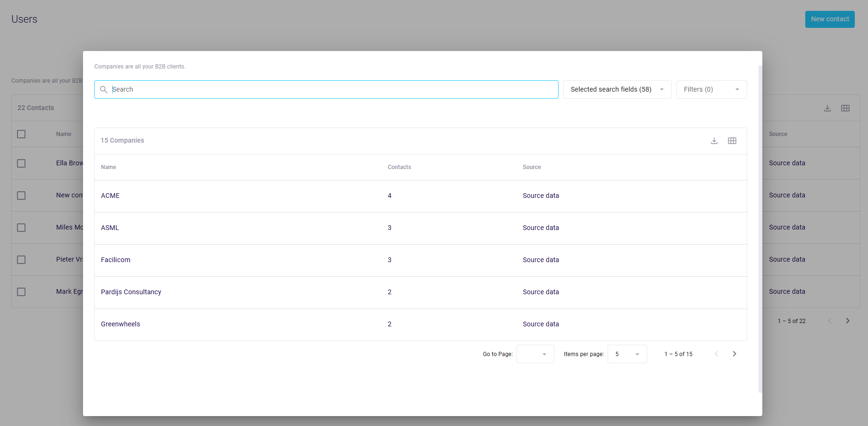Image resolution: width=868 pixels, height=426 pixels.
Task: Open the Filters (0) dropdown
Action: pyautogui.click(x=711, y=89)
